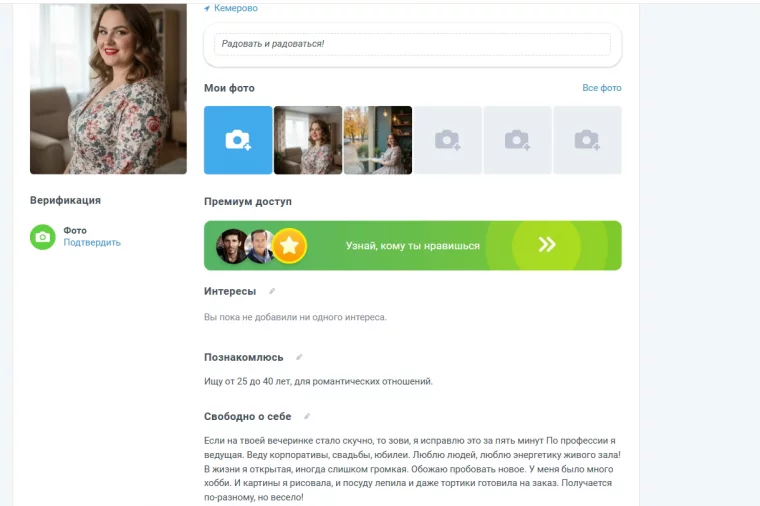760x506 pixels.
Task: Click the large profile photo
Action: pos(108,89)
